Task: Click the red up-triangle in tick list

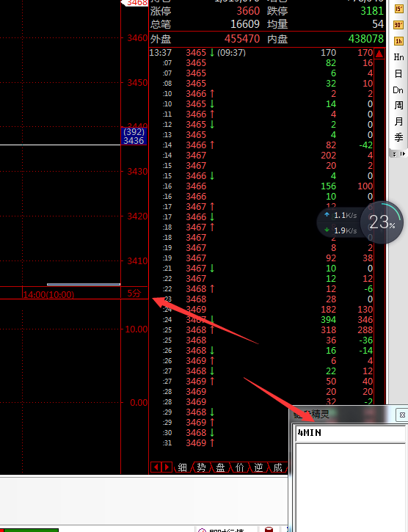Action: point(379,54)
